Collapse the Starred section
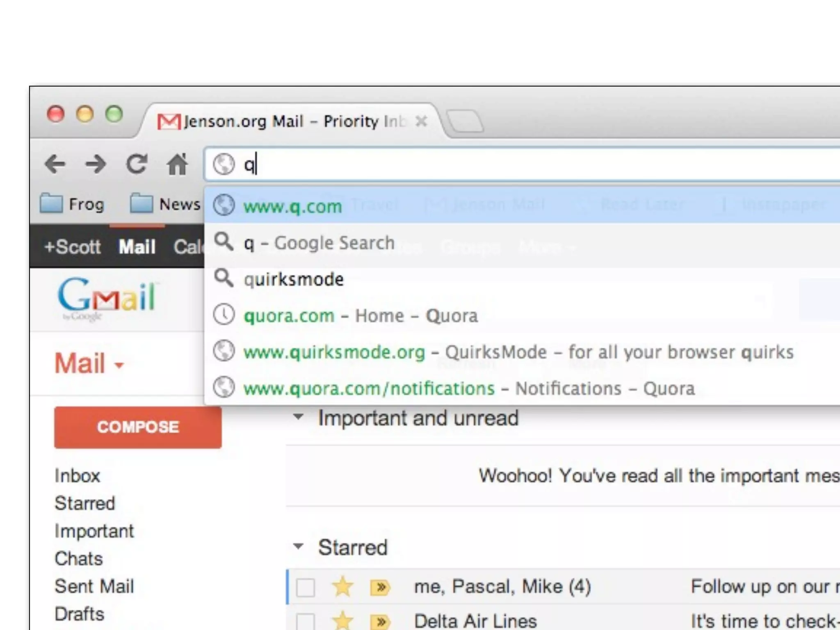Viewport: 840px width, 630px height. (298, 546)
